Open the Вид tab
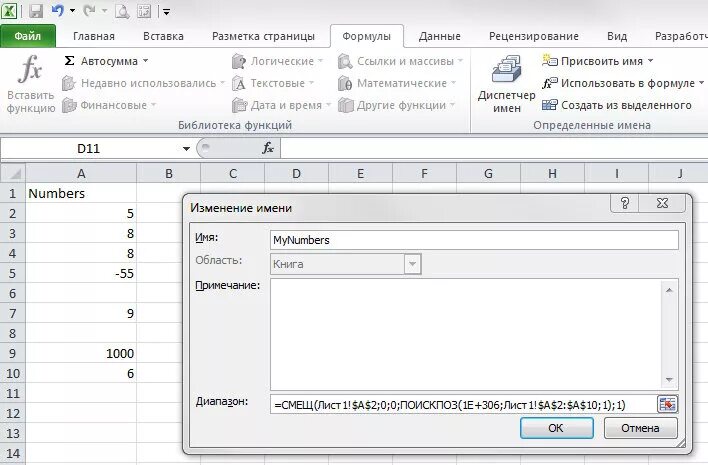The image size is (708, 465). pos(617,36)
